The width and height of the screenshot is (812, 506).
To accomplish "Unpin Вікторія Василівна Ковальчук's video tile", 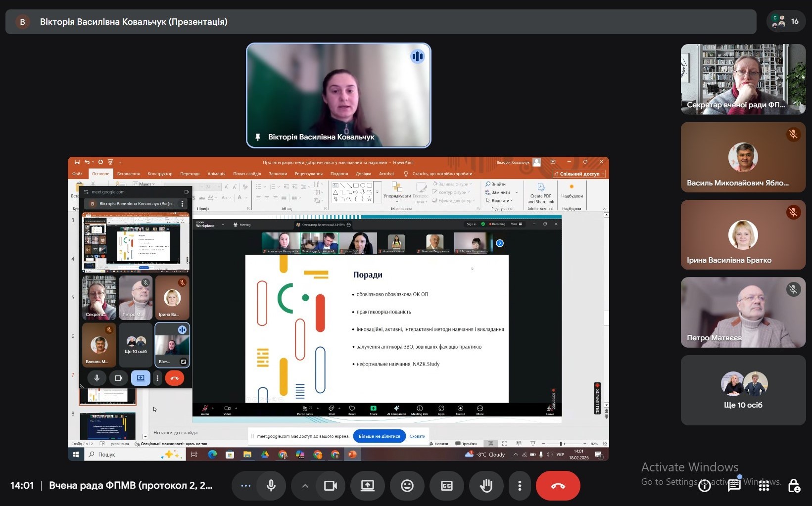I will 258,137.
